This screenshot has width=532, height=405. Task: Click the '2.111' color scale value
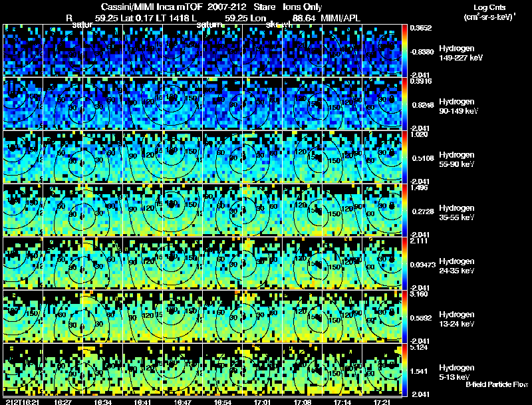[419, 241]
